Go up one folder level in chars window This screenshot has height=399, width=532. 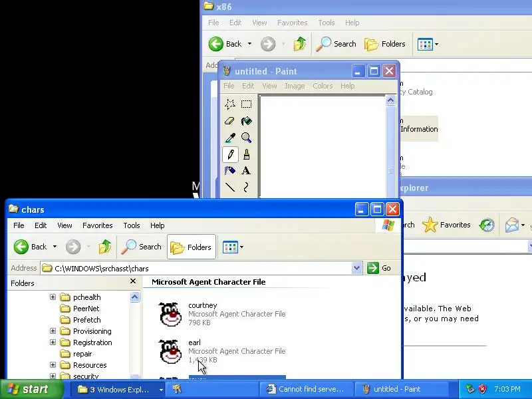click(105, 247)
